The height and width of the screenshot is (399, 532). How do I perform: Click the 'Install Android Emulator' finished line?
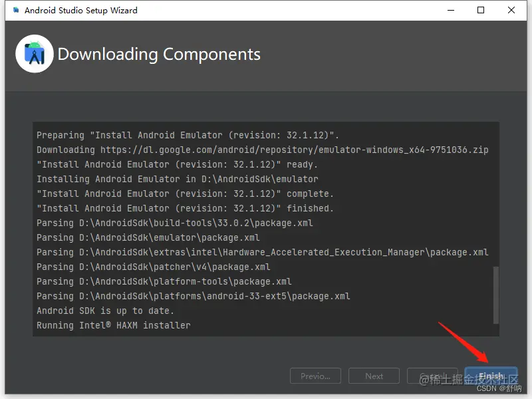186,208
